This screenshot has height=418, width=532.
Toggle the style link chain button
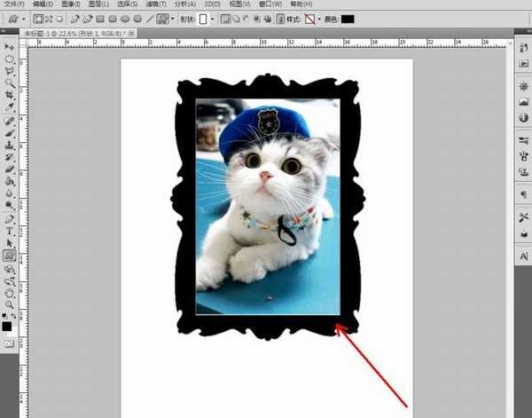click(x=280, y=19)
